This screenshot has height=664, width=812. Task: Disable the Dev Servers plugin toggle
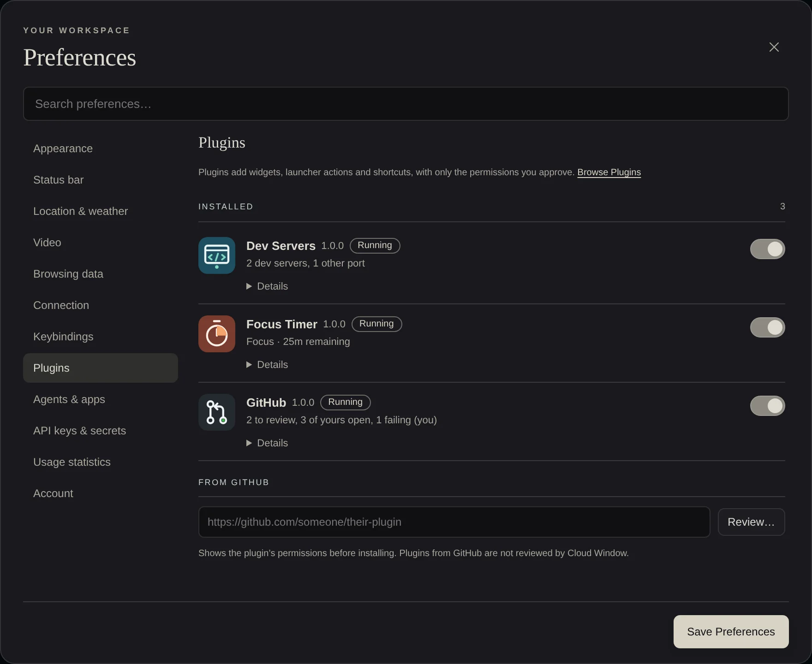(x=768, y=249)
